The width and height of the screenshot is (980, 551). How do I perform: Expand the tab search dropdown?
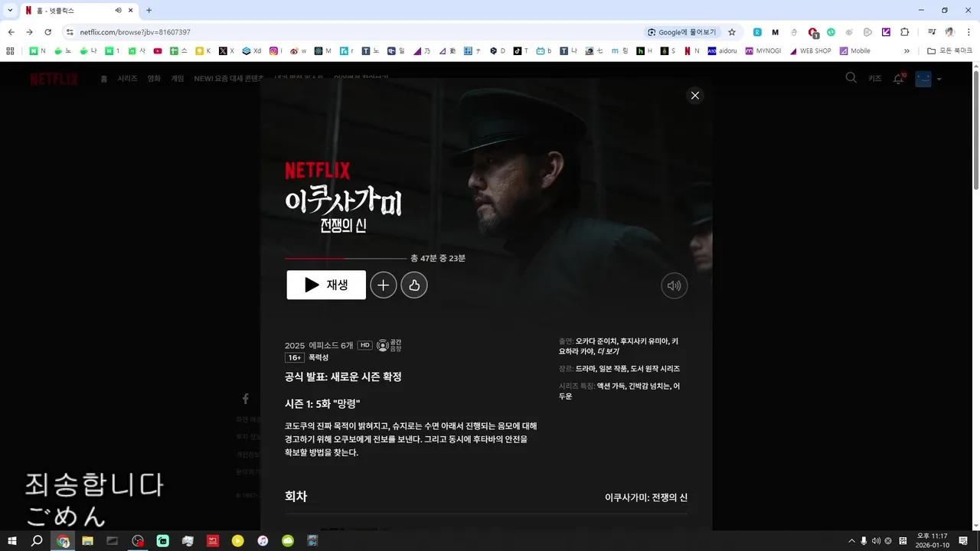(10, 10)
